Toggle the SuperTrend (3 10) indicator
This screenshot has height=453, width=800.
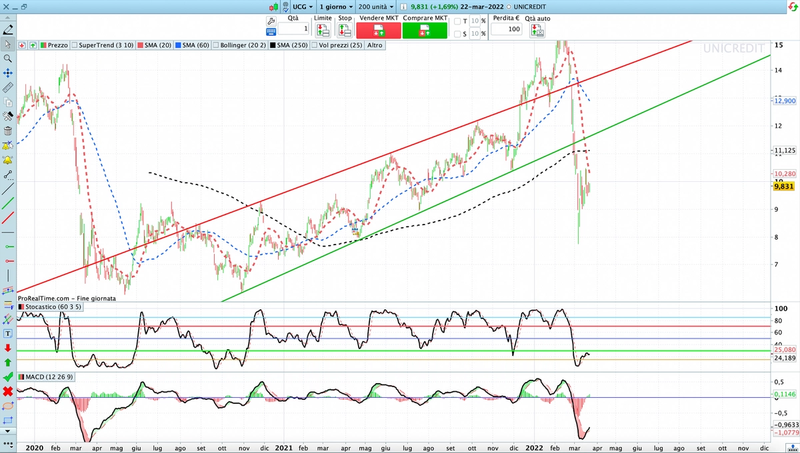[x=103, y=45]
